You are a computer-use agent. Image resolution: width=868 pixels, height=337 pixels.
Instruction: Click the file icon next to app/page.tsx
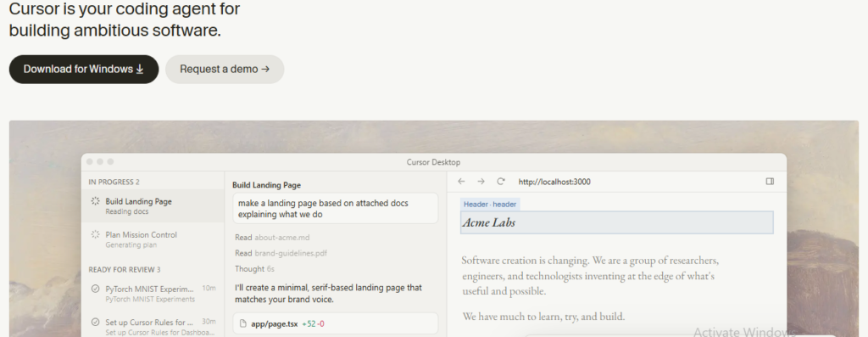pos(243,323)
